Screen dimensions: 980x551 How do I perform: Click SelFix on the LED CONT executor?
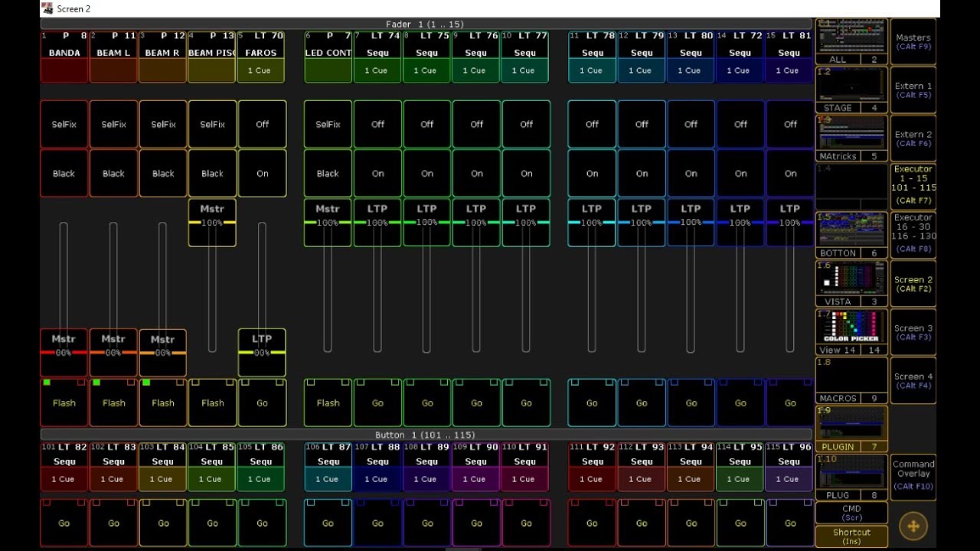pyautogui.click(x=328, y=124)
